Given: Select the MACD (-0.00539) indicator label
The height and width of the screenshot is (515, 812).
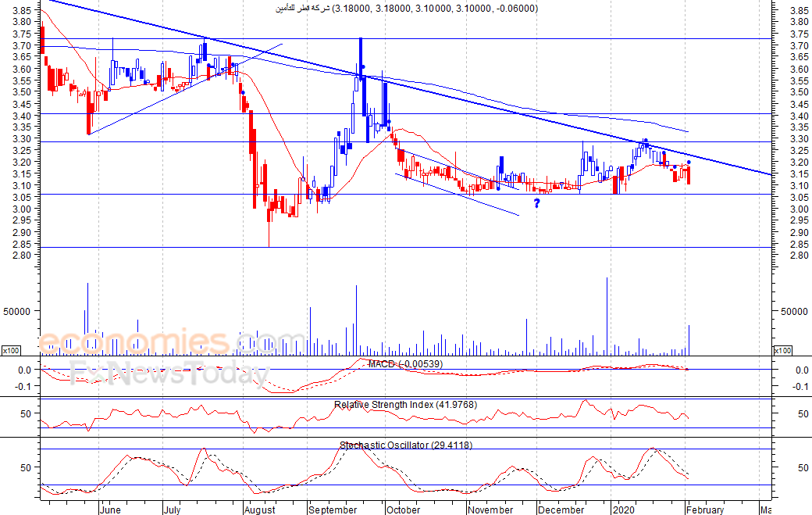Looking at the screenshot, I should 405,363.
